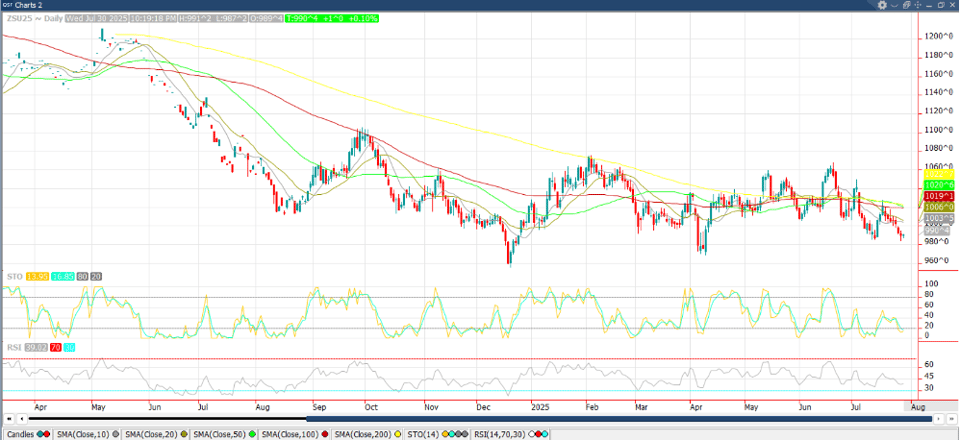Minimize the Charts 2 window

click(x=929, y=6)
